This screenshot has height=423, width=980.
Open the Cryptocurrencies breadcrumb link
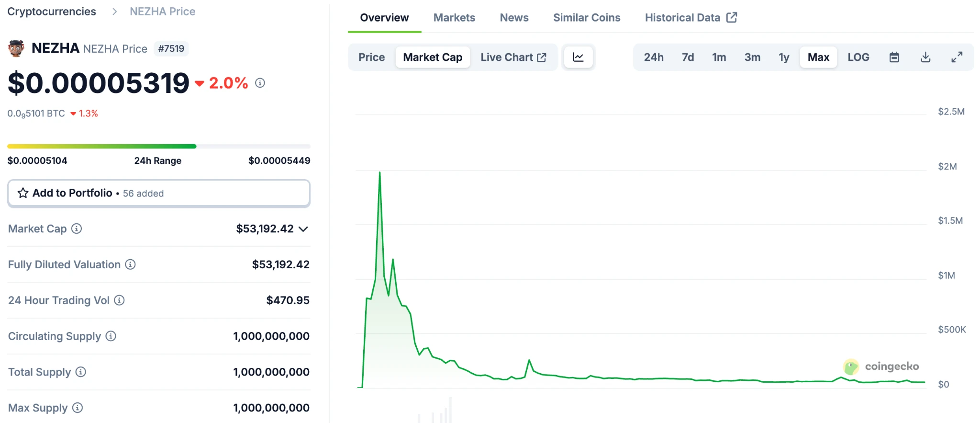(x=52, y=11)
